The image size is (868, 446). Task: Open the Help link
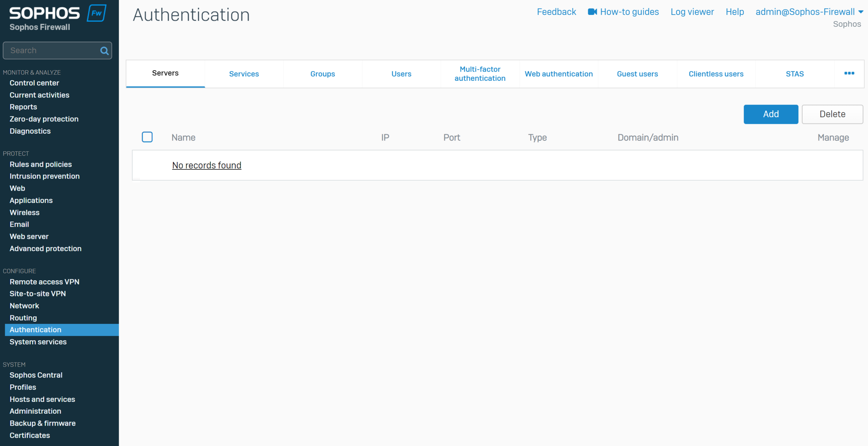[x=734, y=12]
